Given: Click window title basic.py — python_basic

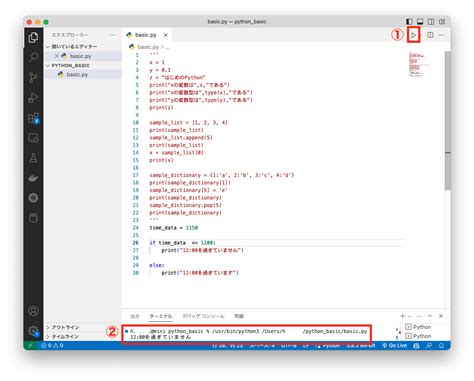Looking at the screenshot, I should 237,22.
